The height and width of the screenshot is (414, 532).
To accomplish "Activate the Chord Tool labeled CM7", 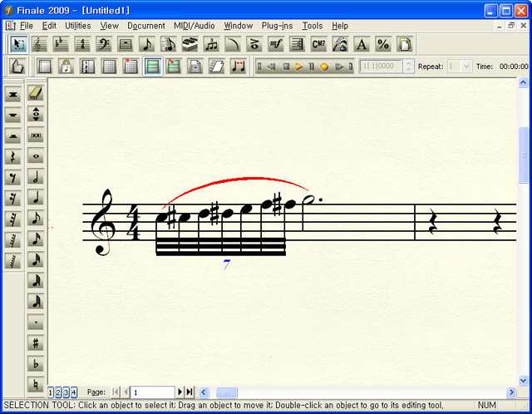I will [x=318, y=44].
